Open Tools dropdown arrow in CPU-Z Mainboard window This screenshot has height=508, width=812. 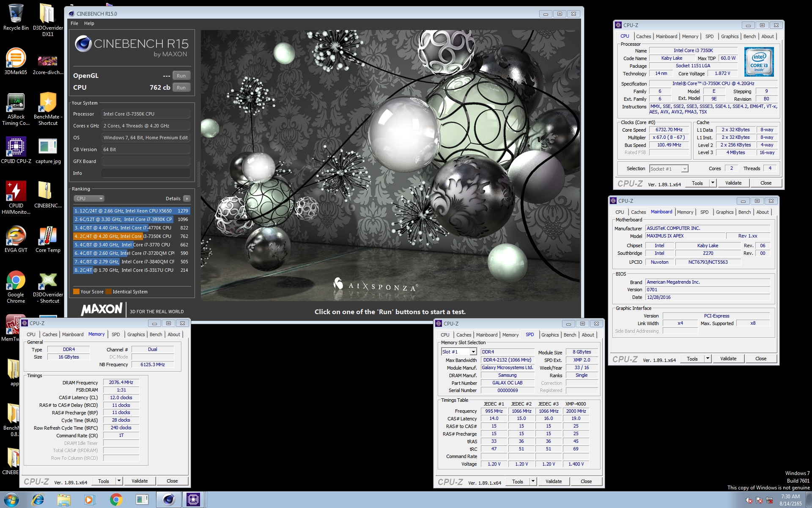(708, 359)
